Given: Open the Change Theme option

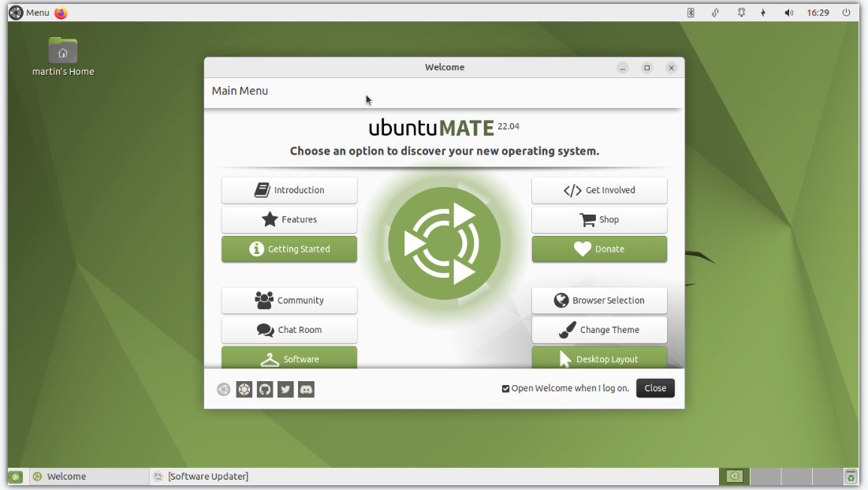Looking at the screenshot, I should click(599, 330).
